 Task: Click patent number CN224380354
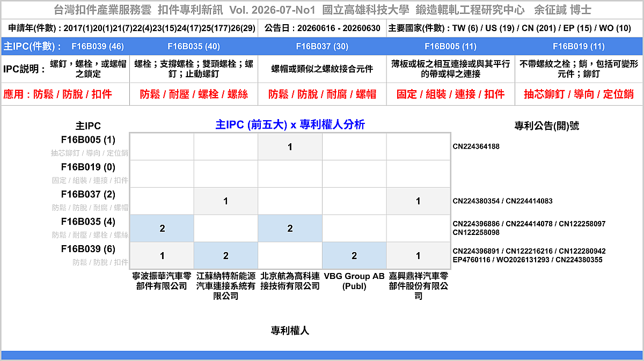(476, 201)
